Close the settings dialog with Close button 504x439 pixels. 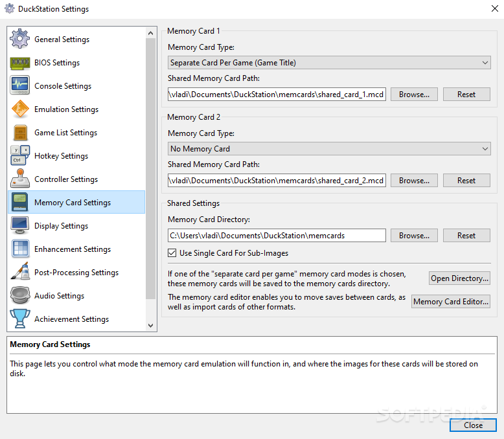point(473,425)
